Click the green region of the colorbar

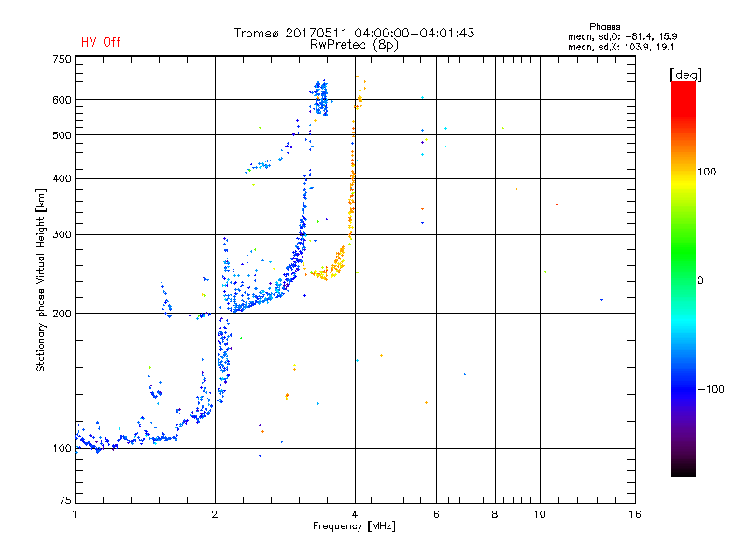pyautogui.click(x=684, y=252)
